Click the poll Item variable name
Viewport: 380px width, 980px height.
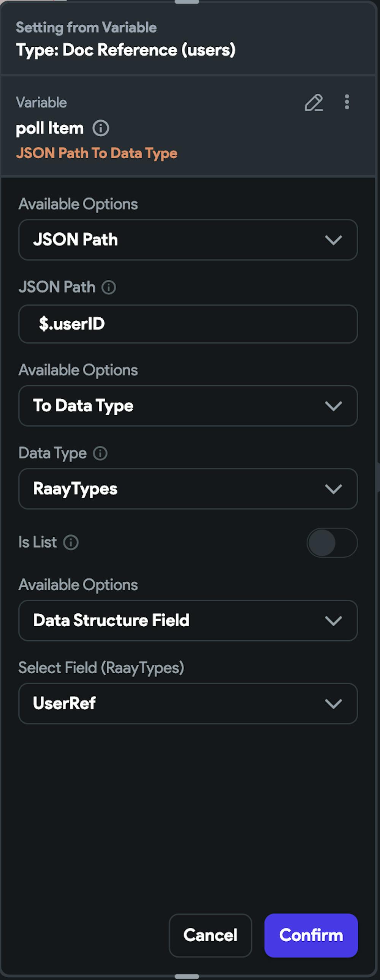[x=50, y=128]
